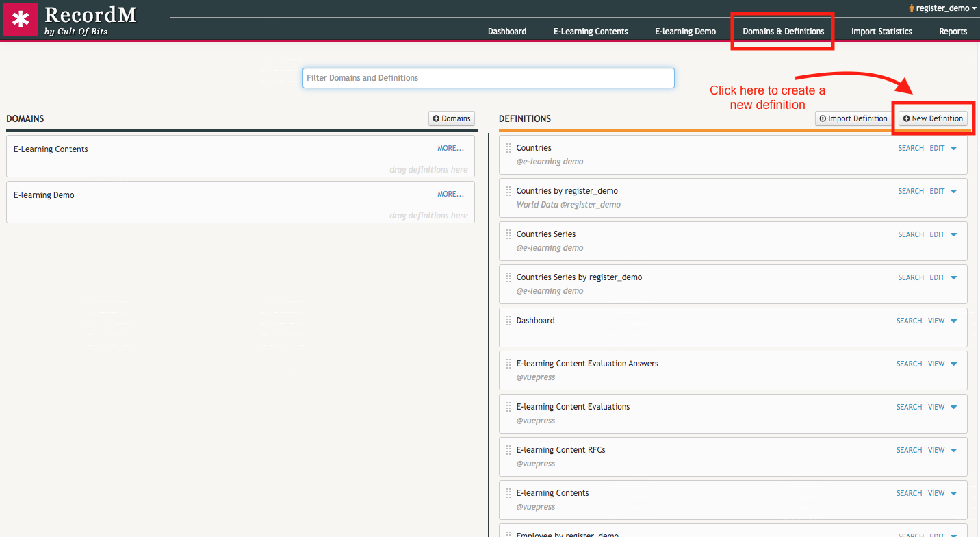
Task: View E-learning Content Evaluation Answers definition
Action: [x=936, y=364]
